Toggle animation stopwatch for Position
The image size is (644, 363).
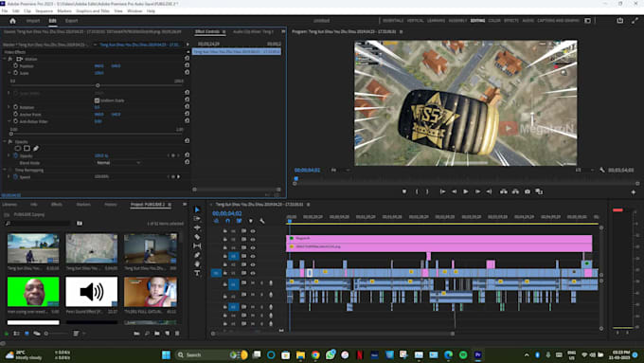point(15,65)
